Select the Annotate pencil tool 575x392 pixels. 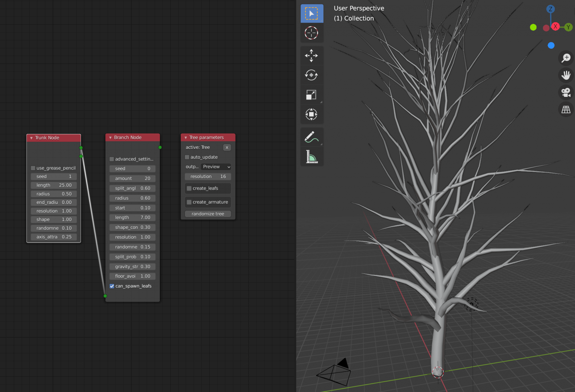point(311,137)
